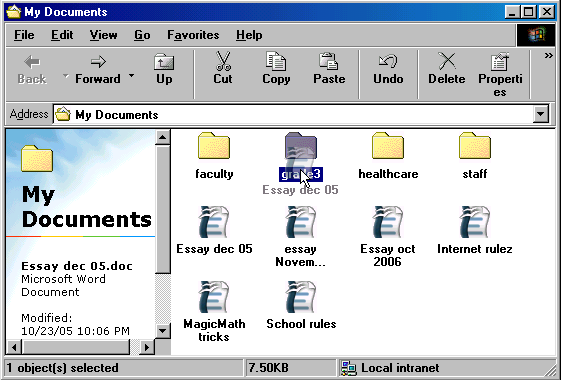
Task: Click the '1 object(s) selected' status text
Action: (63, 368)
